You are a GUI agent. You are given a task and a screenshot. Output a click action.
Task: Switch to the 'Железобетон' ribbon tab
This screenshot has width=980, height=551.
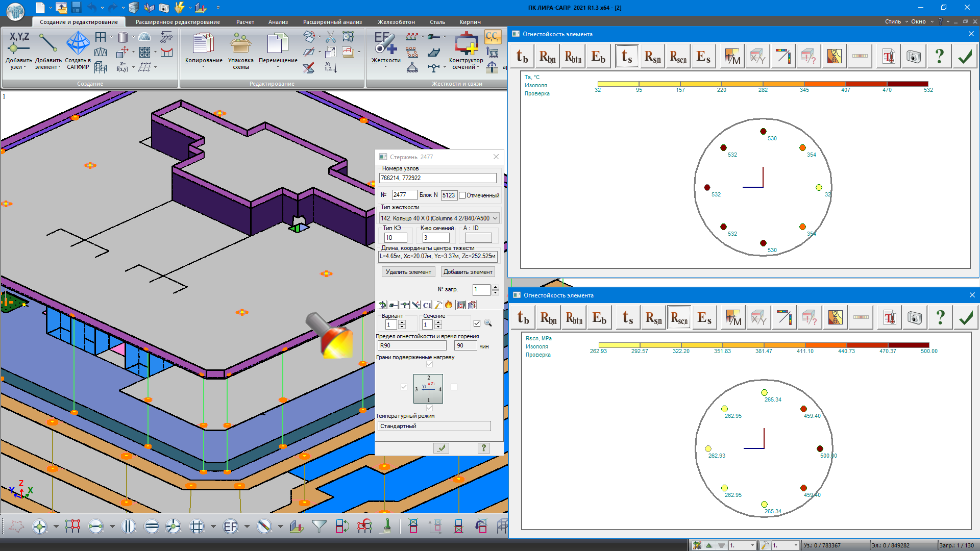point(396,22)
